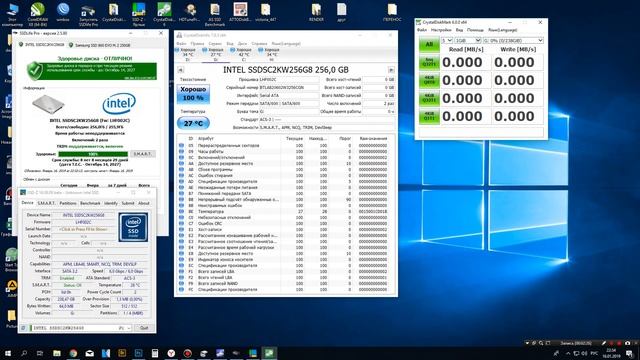The width and height of the screenshot is (640, 360).
Task: Switch to Identify tab in SSD-Z
Action: [x=111, y=203]
